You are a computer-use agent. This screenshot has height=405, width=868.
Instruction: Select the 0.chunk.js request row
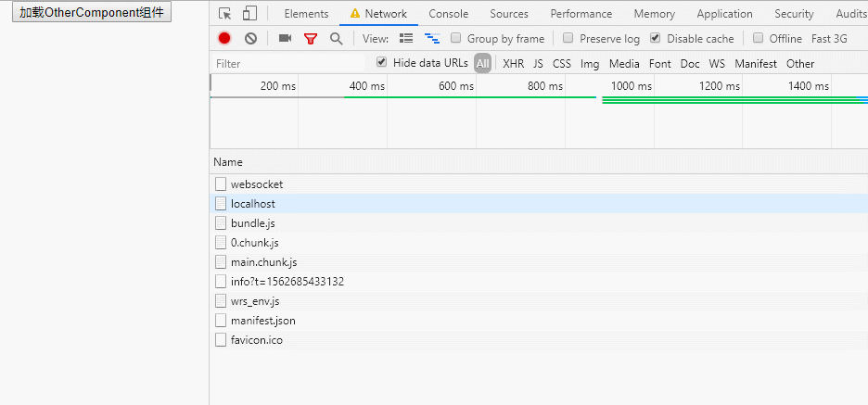click(255, 243)
